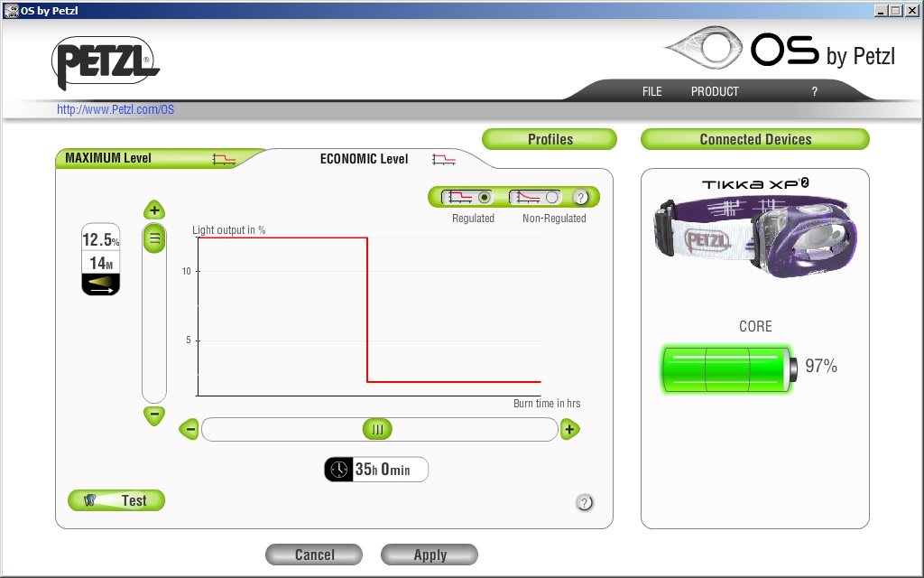Screen dimensions: 924x578
Task: Click the Test button
Action: point(116,500)
